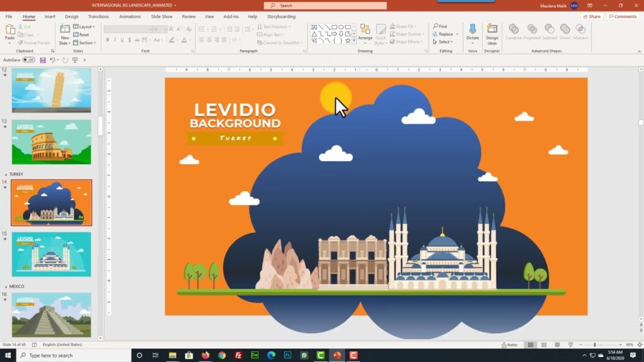644x362 pixels.
Task: Open the Transitions tab
Action: click(x=99, y=17)
